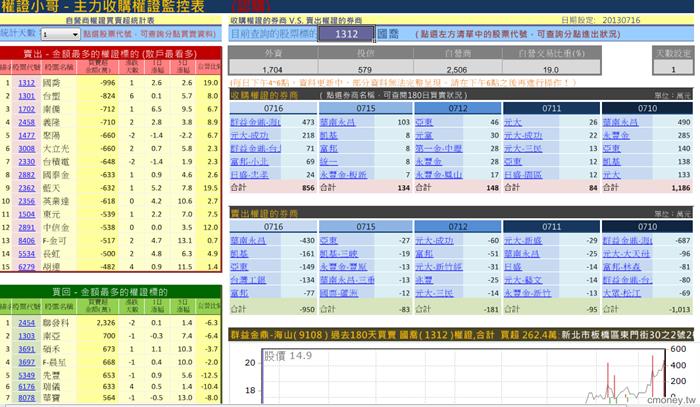The image size is (700, 407).
Task: Open stock code link 2882 國泰金
Action: 26,175
